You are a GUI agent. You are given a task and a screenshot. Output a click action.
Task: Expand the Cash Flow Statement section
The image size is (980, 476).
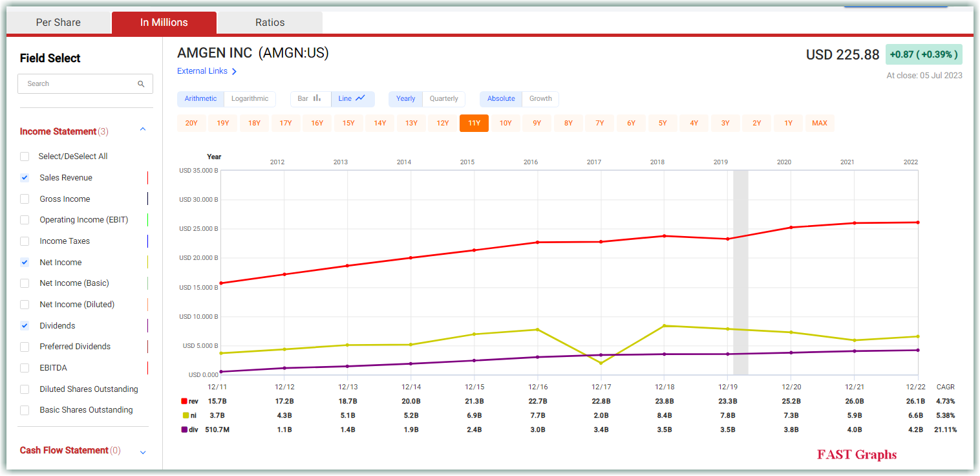click(143, 452)
